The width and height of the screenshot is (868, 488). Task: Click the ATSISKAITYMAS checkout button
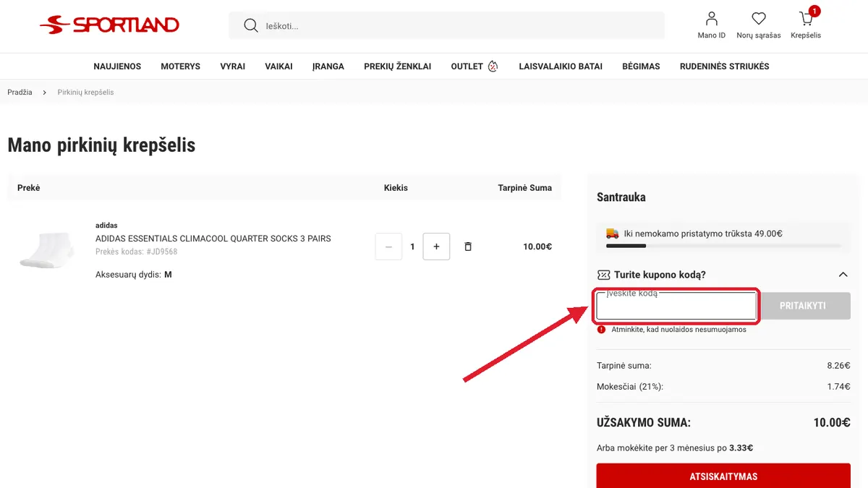(723, 476)
